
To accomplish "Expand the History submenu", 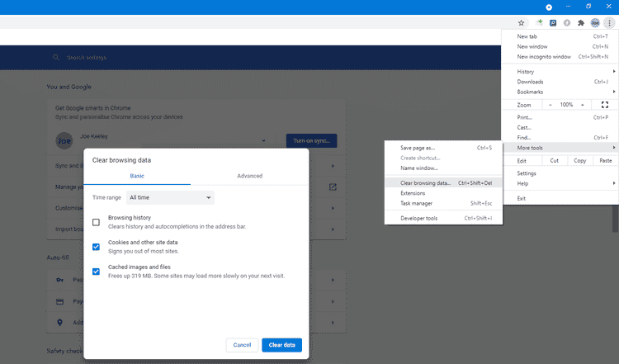I will (560, 72).
